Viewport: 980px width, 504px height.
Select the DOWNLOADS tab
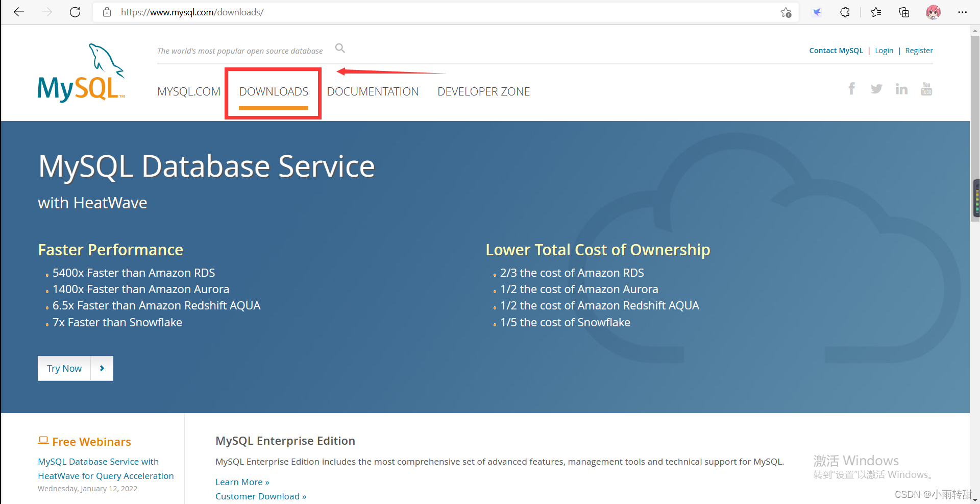(274, 91)
